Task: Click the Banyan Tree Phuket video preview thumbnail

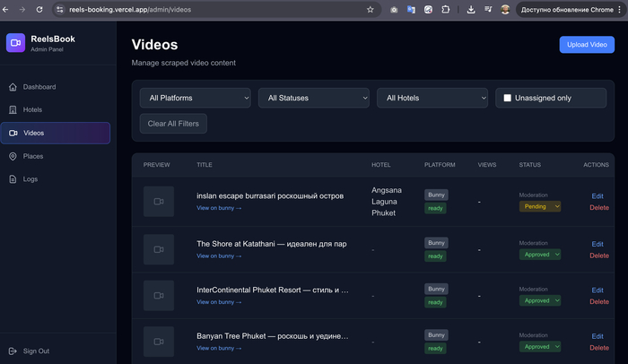Action: 159,342
